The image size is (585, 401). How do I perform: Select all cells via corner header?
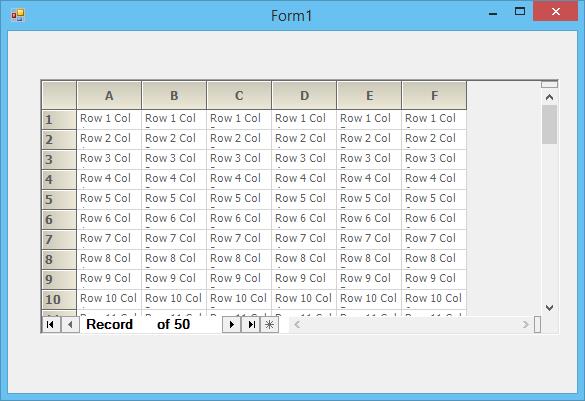coord(59,95)
